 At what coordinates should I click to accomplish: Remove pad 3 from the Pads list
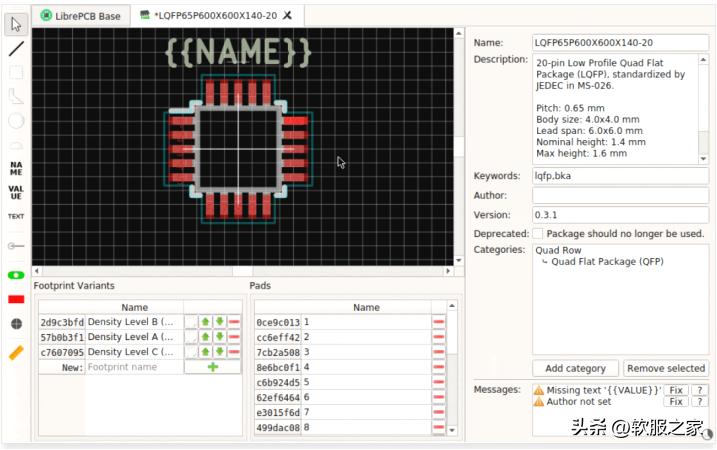coord(438,352)
